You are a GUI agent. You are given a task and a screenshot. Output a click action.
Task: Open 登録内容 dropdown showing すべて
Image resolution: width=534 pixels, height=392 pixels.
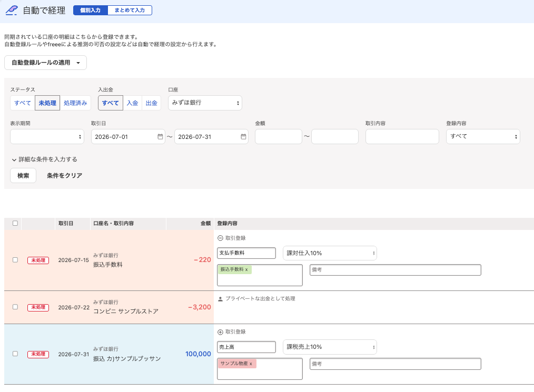(483, 136)
